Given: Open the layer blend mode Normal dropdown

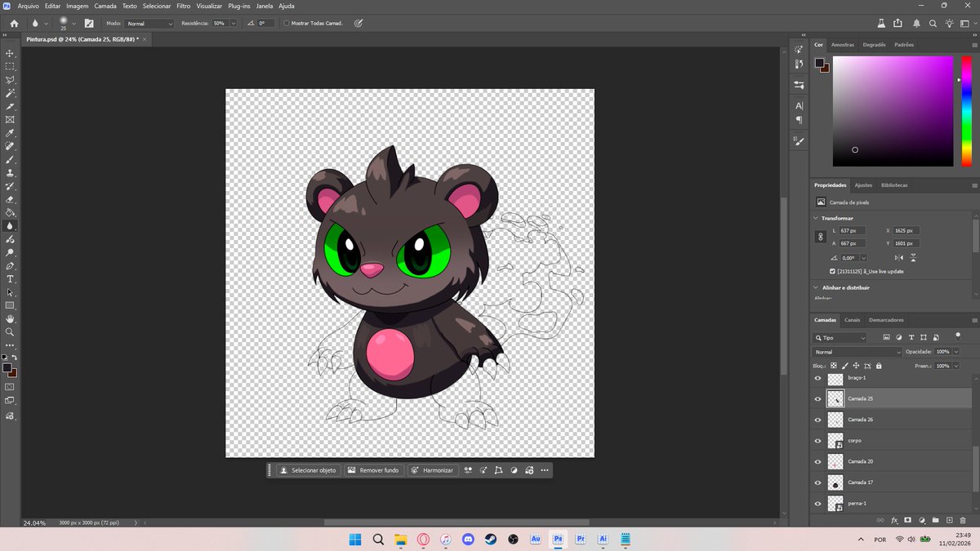Looking at the screenshot, I should (x=857, y=352).
